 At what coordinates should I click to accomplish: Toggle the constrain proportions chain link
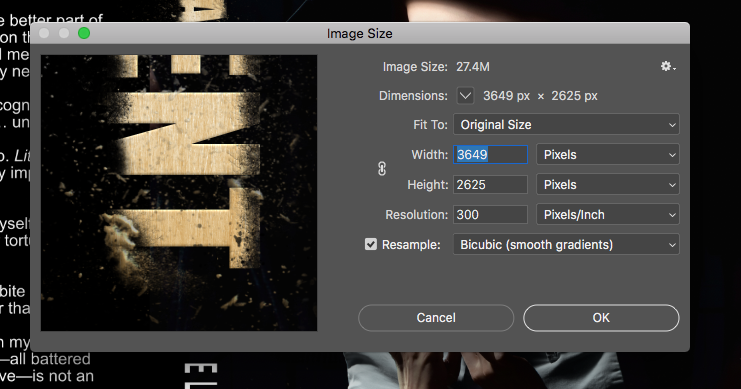(x=382, y=169)
